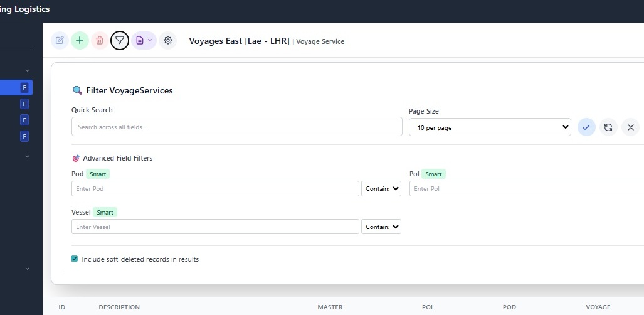Sort by the MASTER column header
This screenshot has height=315, width=644.
(330, 307)
